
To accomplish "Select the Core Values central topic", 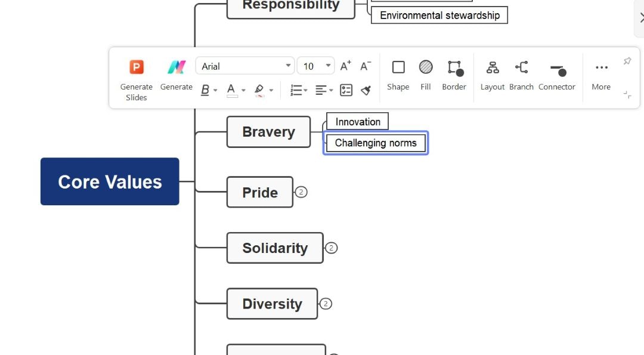I will [x=110, y=181].
